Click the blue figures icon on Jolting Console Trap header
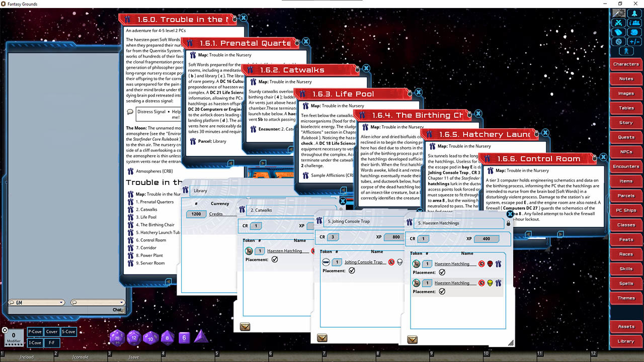The width and height of the screenshot is (644, 362). (x=319, y=221)
